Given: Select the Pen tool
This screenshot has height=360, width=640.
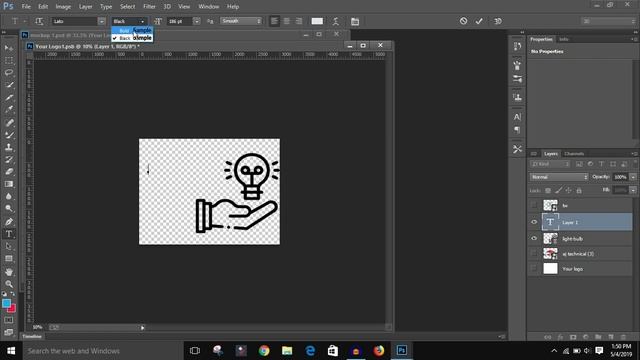Looking at the screenshot, I should point(9,222).
